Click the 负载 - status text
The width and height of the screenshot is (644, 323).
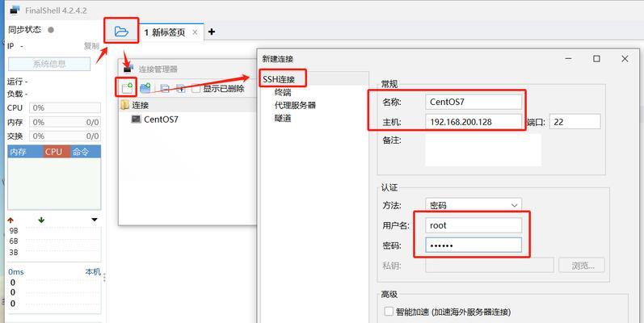(18, 94)
